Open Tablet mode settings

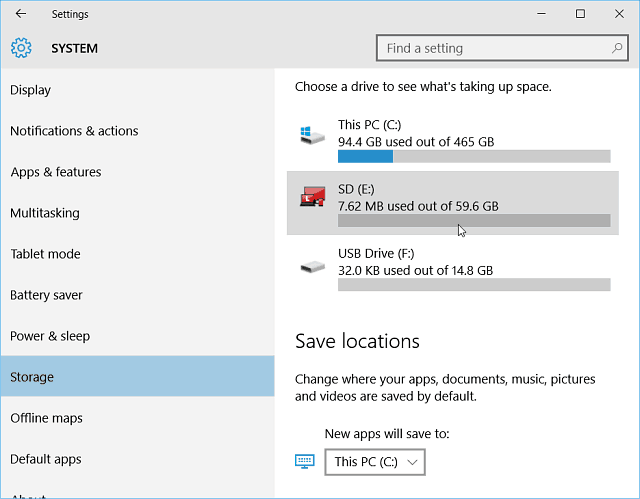tap(138, 254)
